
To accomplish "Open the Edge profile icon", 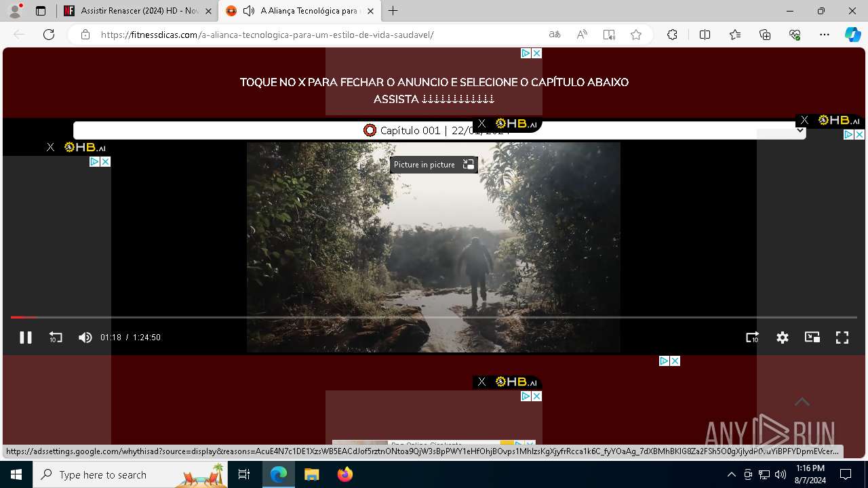I will pyautogui.click(x=15, y=11).
